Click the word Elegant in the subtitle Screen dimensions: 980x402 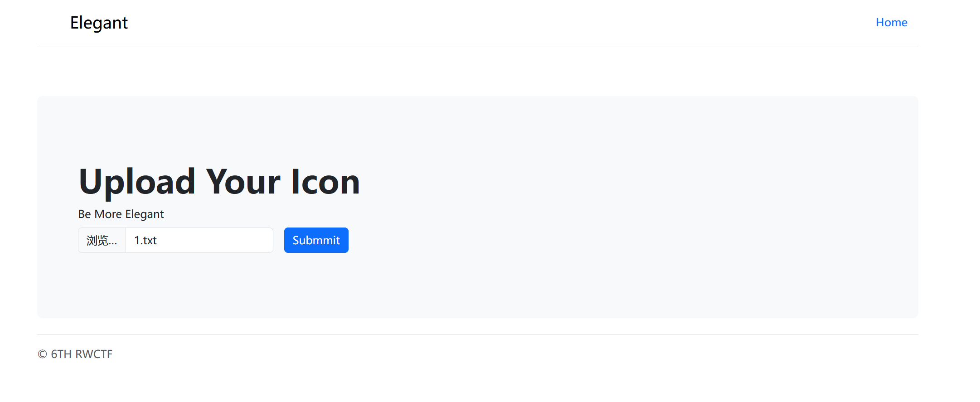144,214
